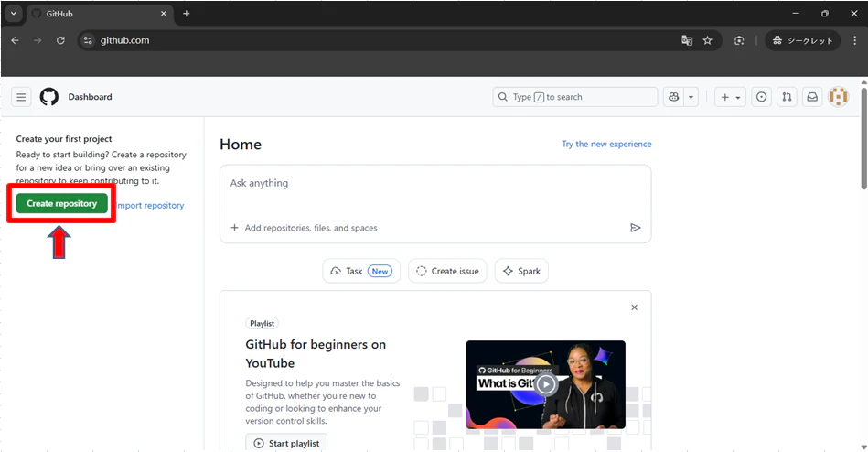The height and width of the screenshot is (452, 868).
Task: Click Add repositories, files, and spaces
Action: (304, 228)
